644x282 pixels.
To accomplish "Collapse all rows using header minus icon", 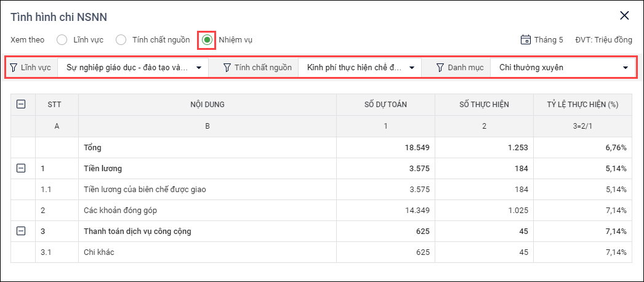I will (21, 105).
